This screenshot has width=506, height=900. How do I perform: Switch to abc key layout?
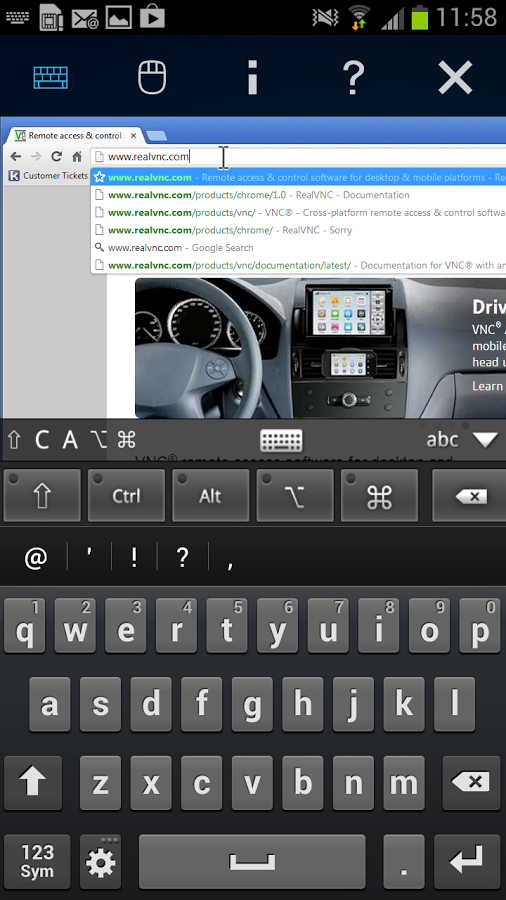coord(442,440)
